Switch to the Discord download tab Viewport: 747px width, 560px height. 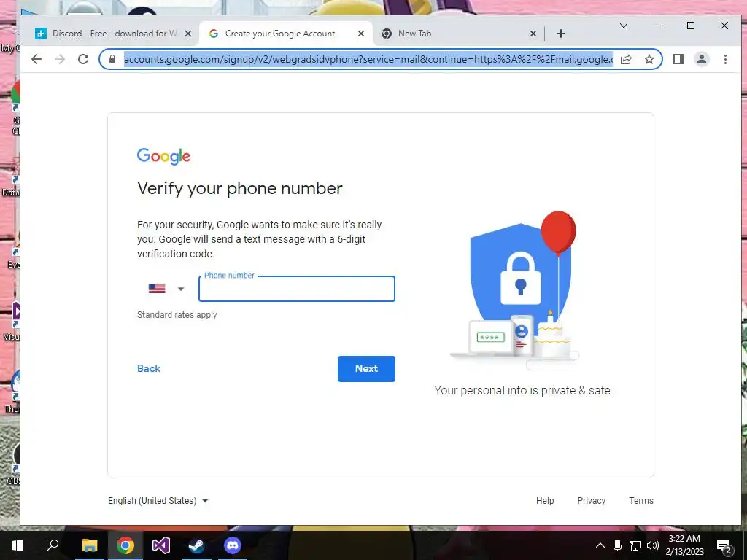[x=113, y=34]
